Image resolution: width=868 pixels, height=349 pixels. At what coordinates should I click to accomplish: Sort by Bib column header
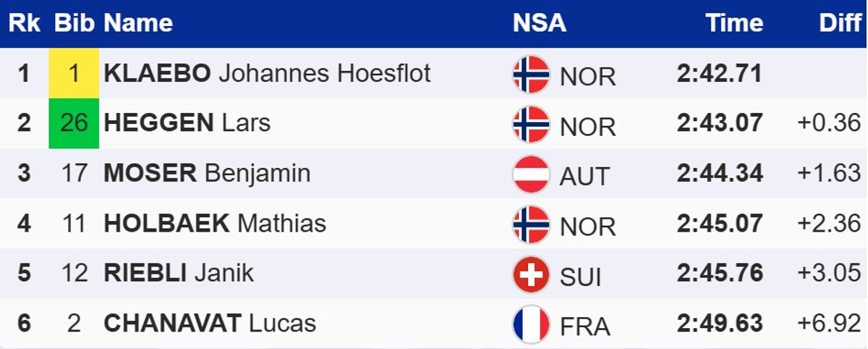coord(74,23)
